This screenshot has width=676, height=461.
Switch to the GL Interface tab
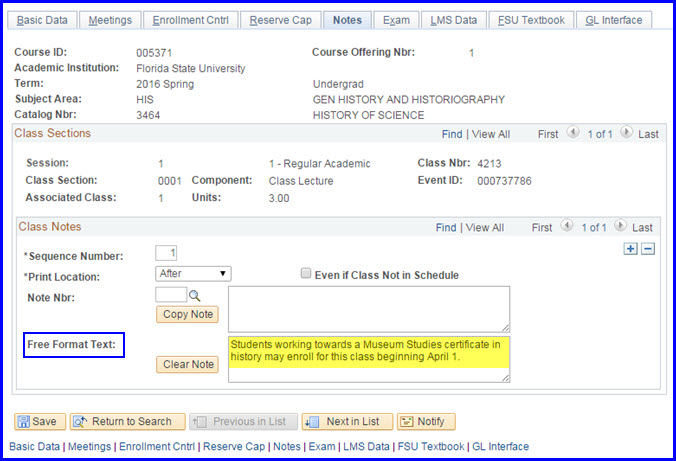point(614,20)
